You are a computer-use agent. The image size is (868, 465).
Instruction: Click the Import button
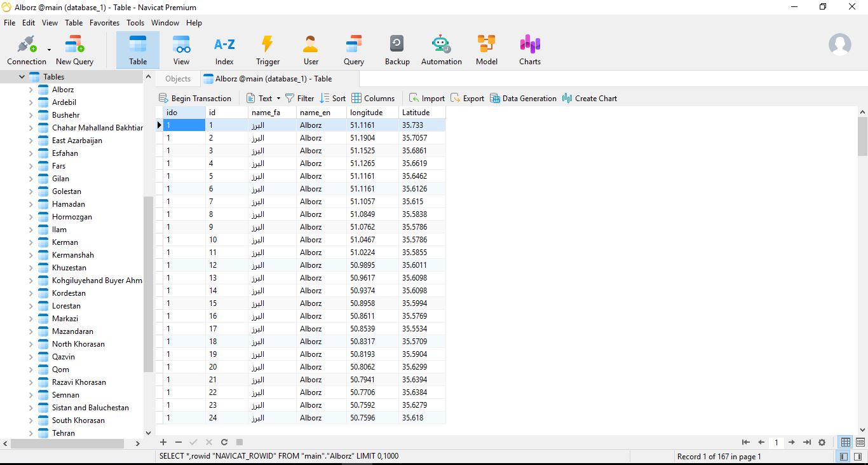427,98
